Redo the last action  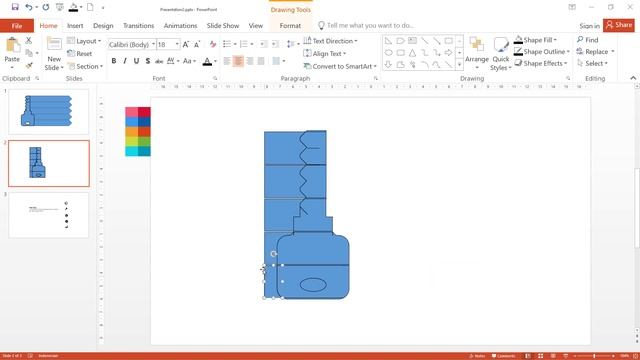[46, 7]
